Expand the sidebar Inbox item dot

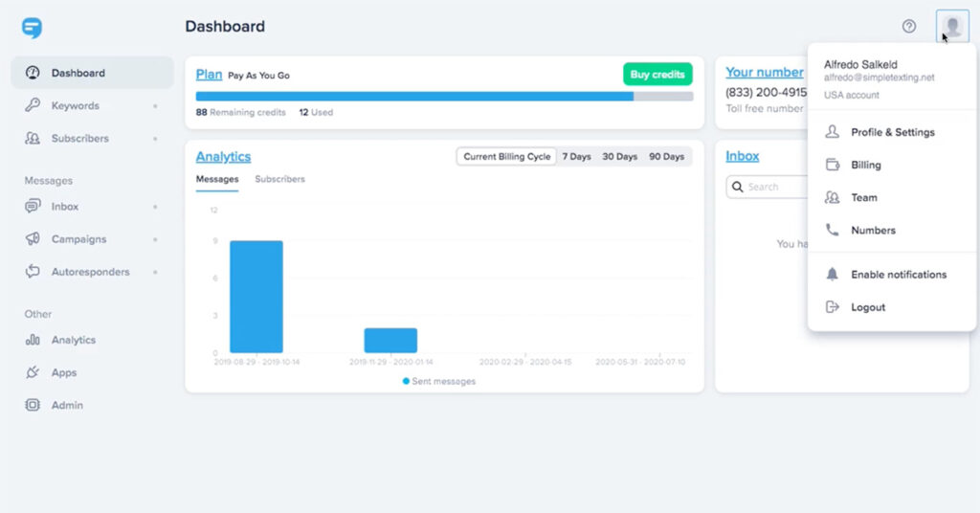click(x=155, y=207)
